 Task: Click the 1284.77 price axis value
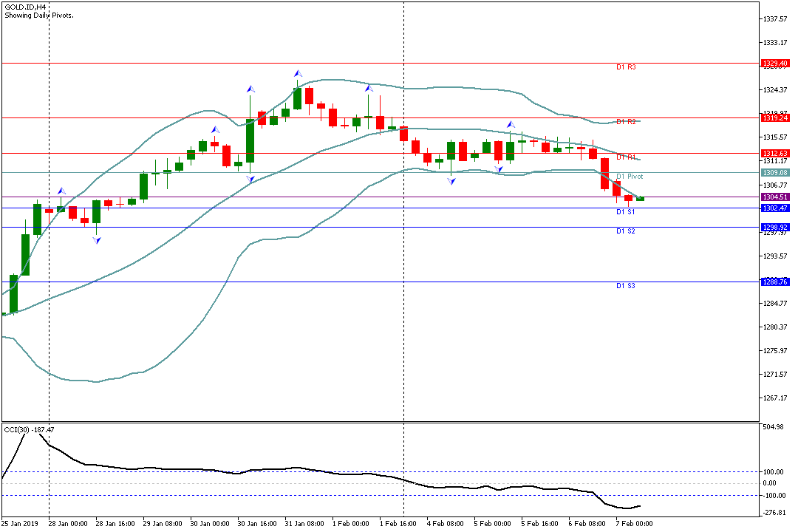pyautogui.click(x=775, y=304)
